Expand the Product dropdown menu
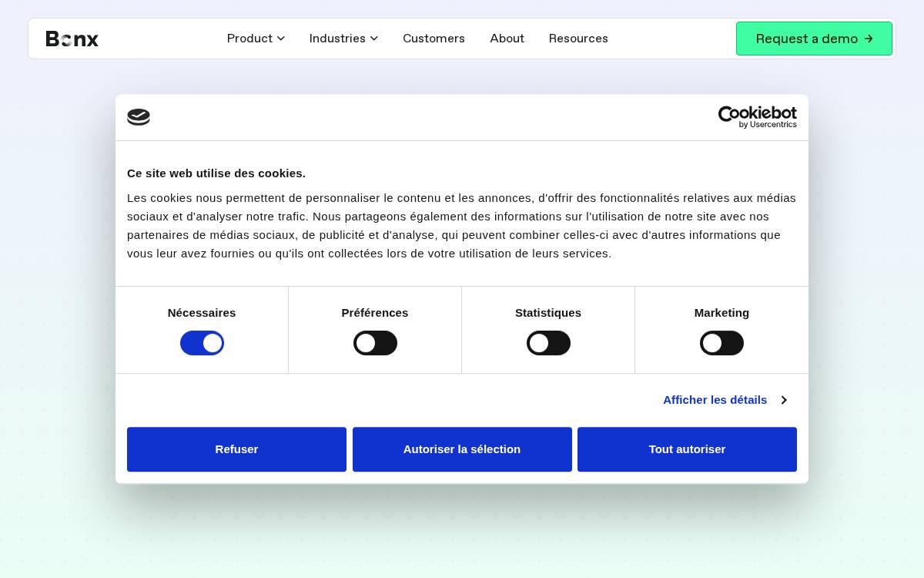The width and height of the screenshot is (924, 578). [x=256, y=39]
